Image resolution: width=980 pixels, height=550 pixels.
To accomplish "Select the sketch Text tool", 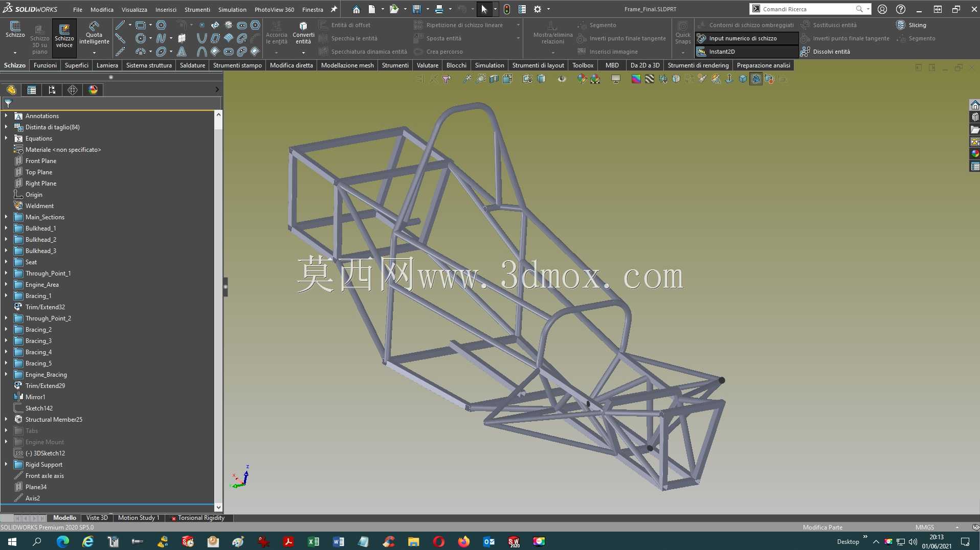I will (182, 52).
